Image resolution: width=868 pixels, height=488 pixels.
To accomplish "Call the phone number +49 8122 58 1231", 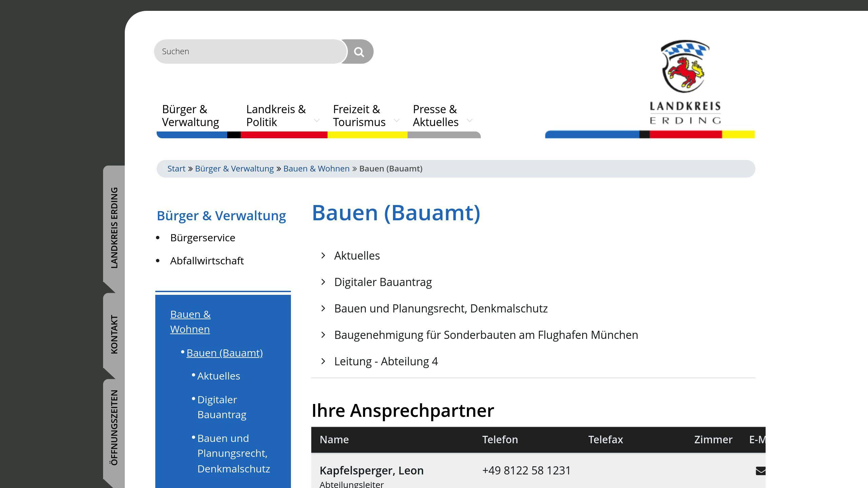I will tap(526, 470).
